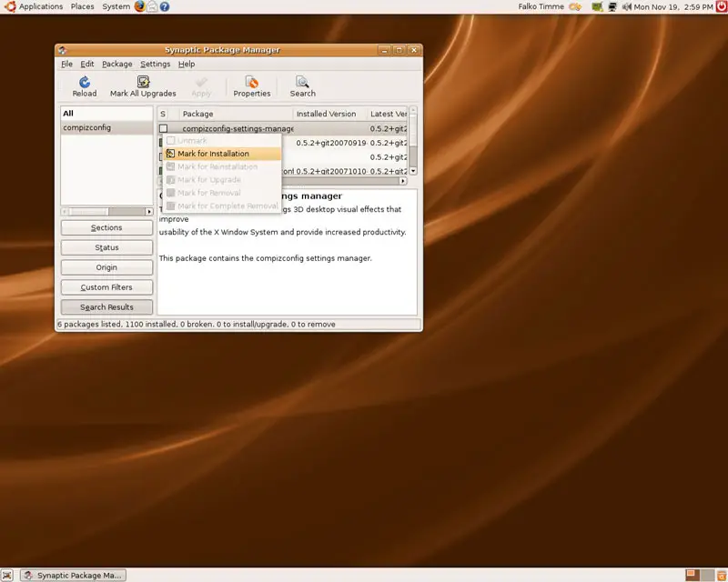Click the disabled Unmark menu entry
The height and width of the screenshot is (582, 728).
(222, 141)
